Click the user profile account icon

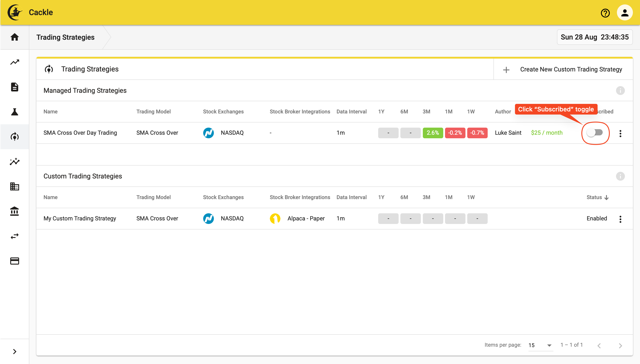625,12
